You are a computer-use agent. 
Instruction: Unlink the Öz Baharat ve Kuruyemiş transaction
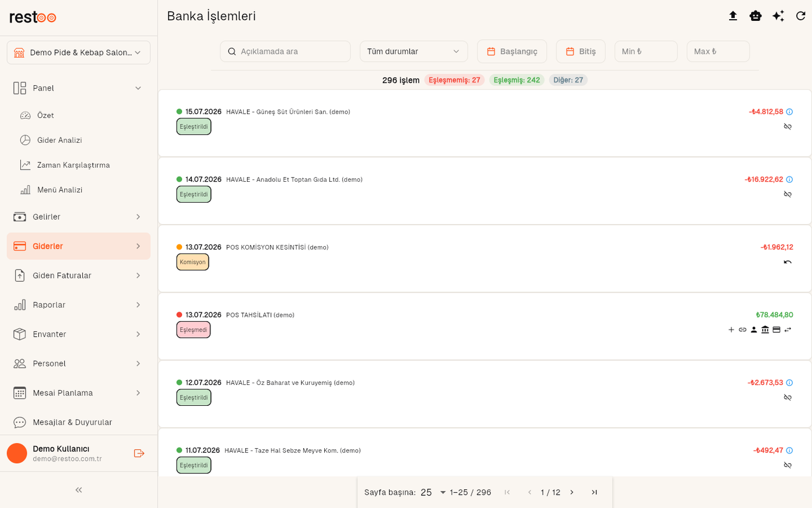point(788,398)
